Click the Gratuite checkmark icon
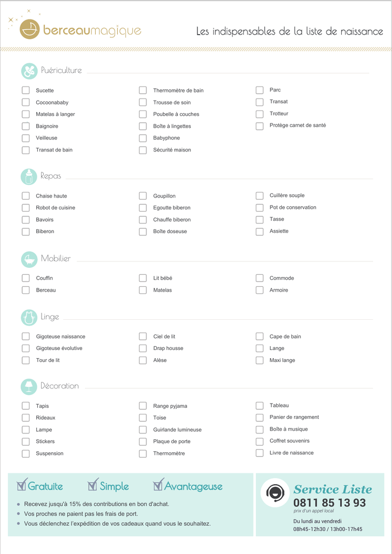The width and height of the screenshot is (392, 554). [22, 485]
